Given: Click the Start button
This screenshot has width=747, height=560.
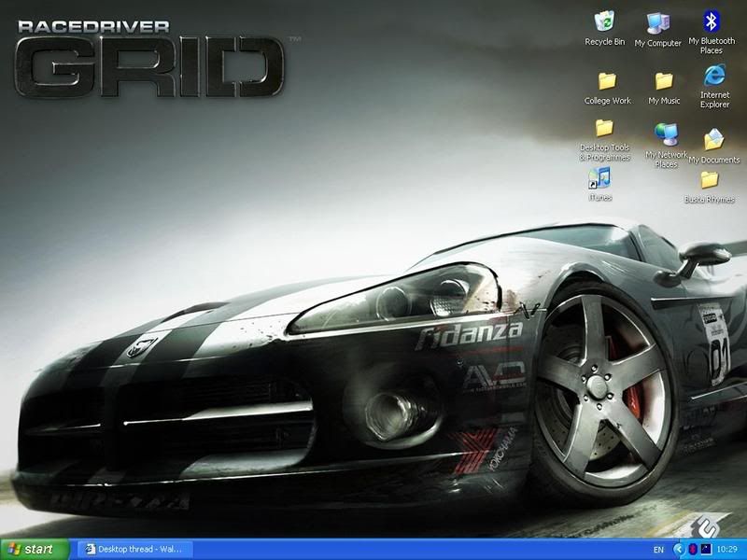Looking at the screenshot, I should point(35,549).
